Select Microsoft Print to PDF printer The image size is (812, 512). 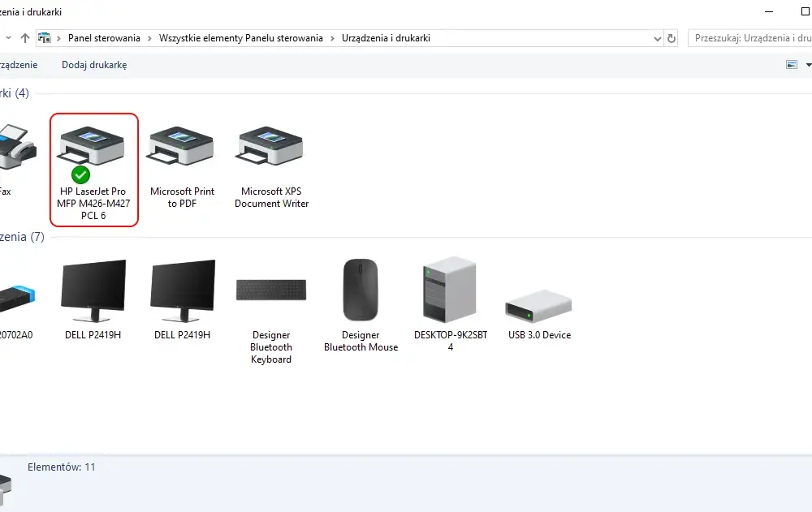182,166
